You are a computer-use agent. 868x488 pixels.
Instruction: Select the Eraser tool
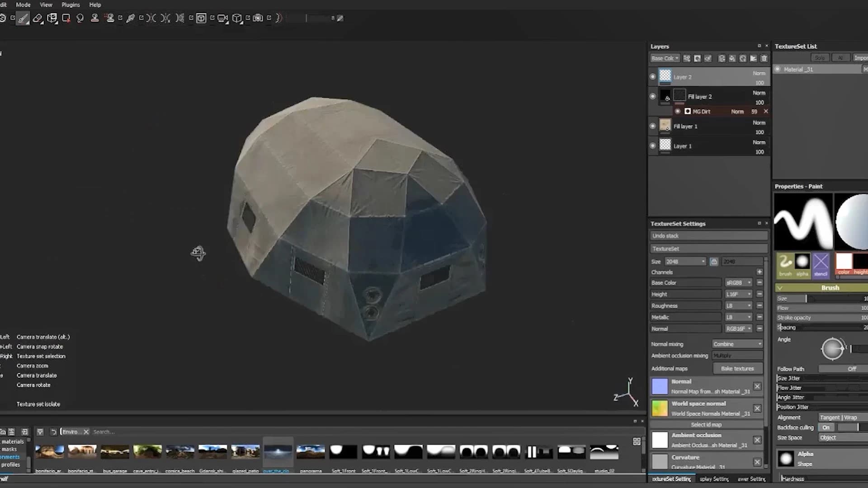click(38, 19)
